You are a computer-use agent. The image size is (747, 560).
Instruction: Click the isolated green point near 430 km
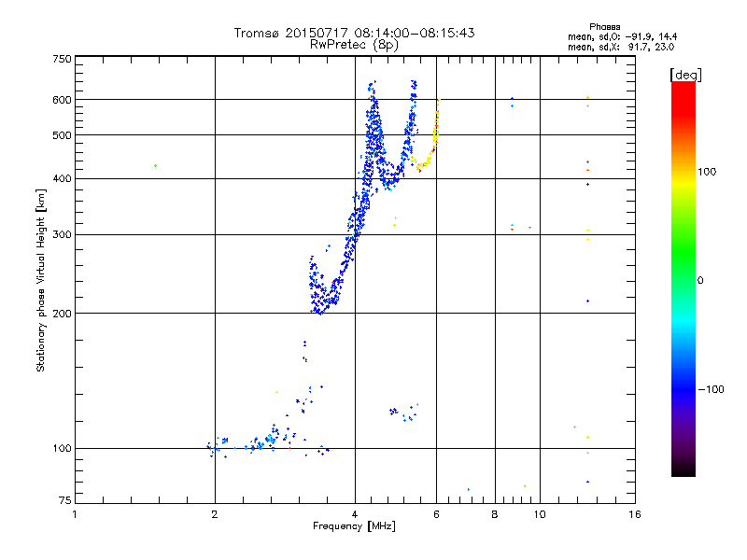click(x=155, y=166)
